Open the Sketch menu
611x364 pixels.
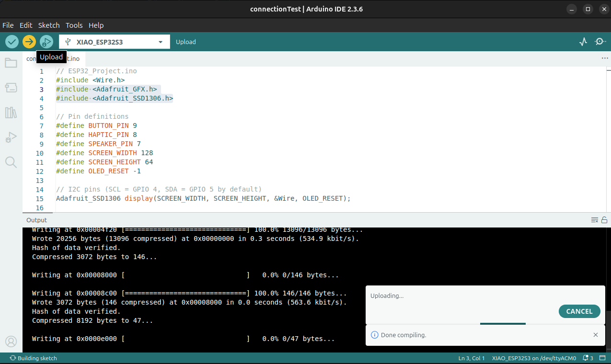[49, 25]
